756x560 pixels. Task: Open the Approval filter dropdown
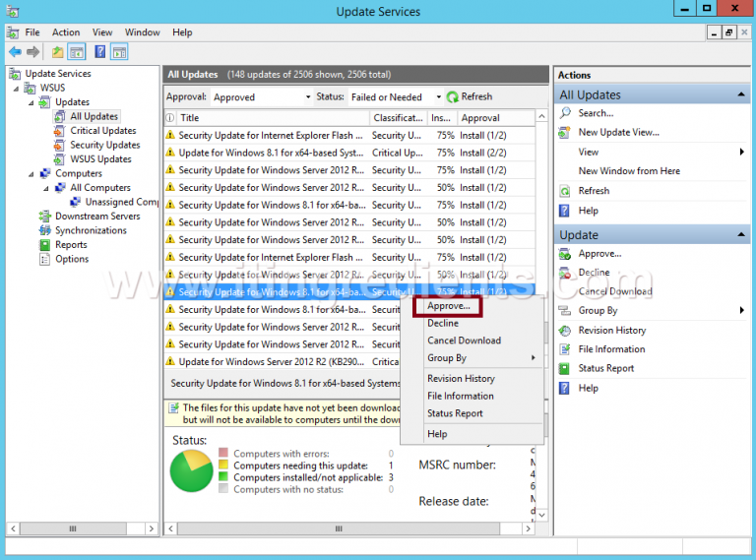pos(307,96)
